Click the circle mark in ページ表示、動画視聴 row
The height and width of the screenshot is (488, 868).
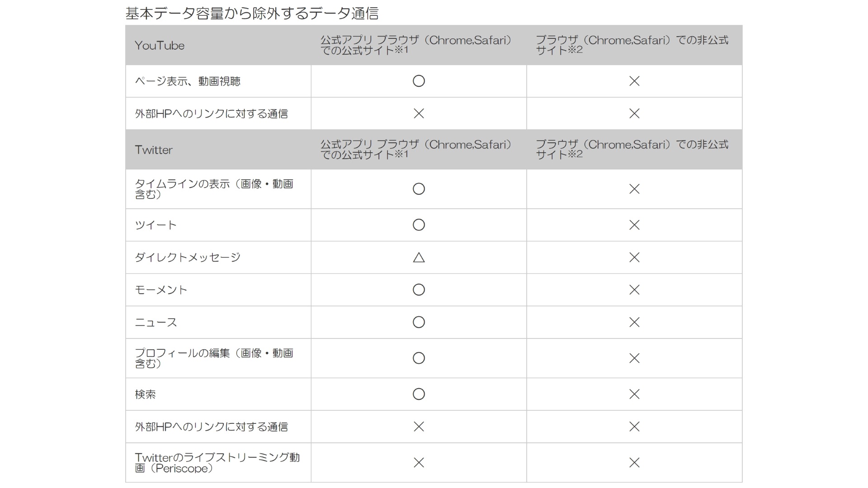click(419, 81)
